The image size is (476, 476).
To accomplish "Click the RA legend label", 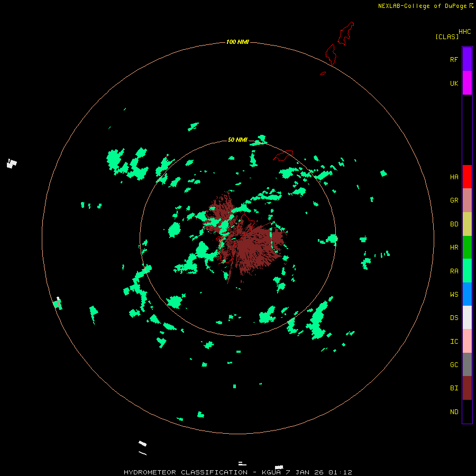I will coord(454,271).
